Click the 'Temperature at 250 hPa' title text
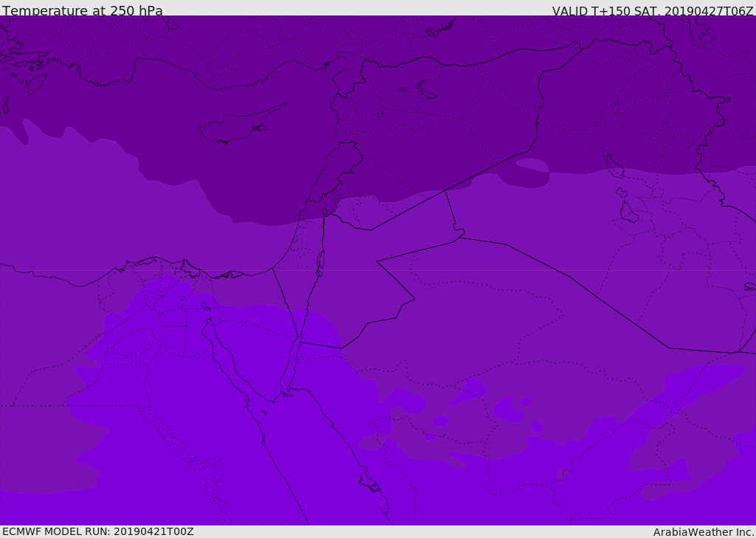756x538 pixels. (83, 10)
